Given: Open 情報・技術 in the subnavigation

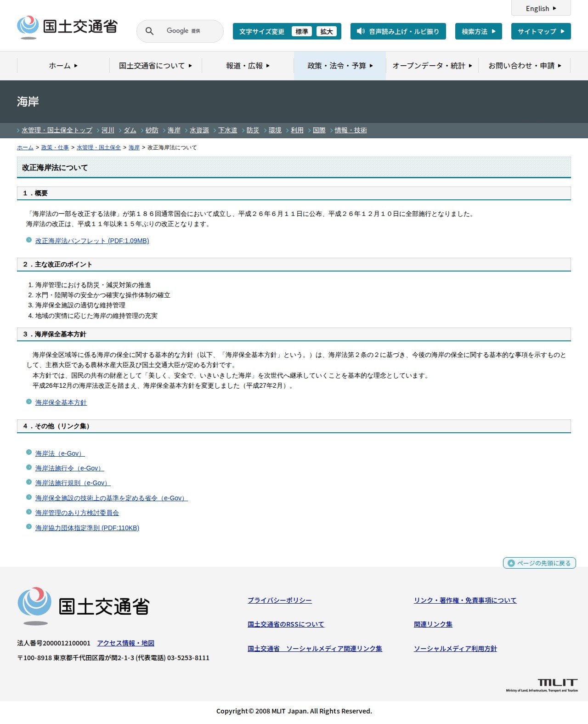Looking at the screenshot, I should 351,130.
